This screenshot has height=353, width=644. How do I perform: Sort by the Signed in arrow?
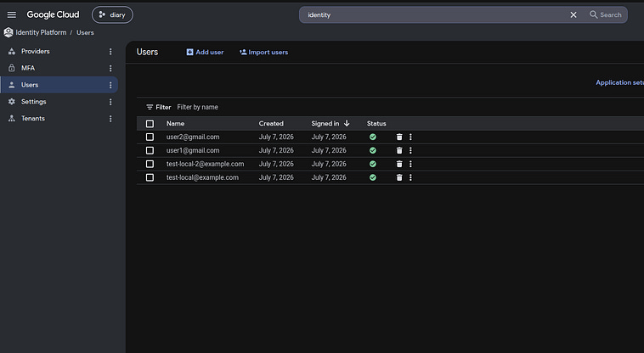coord(347,123)
